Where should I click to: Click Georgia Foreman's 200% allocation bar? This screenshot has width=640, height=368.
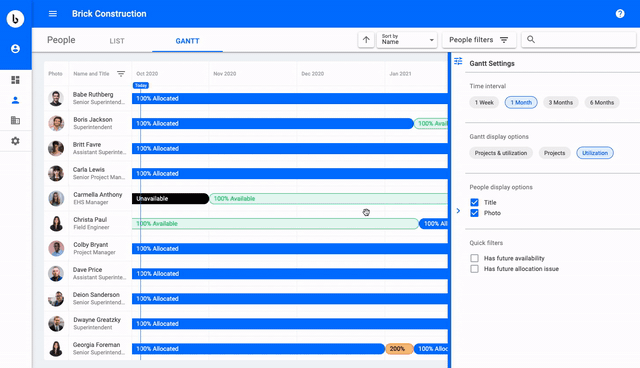click(399, 349)
